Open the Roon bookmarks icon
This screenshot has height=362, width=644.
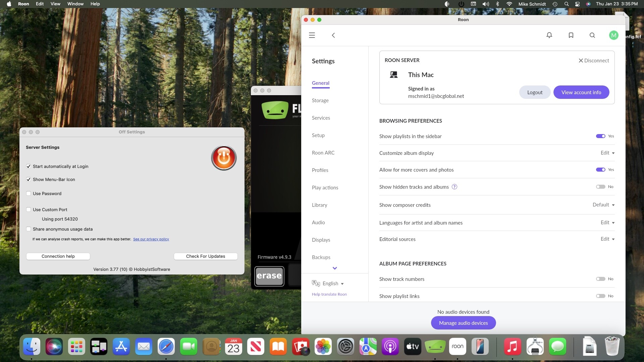[571, 35]
